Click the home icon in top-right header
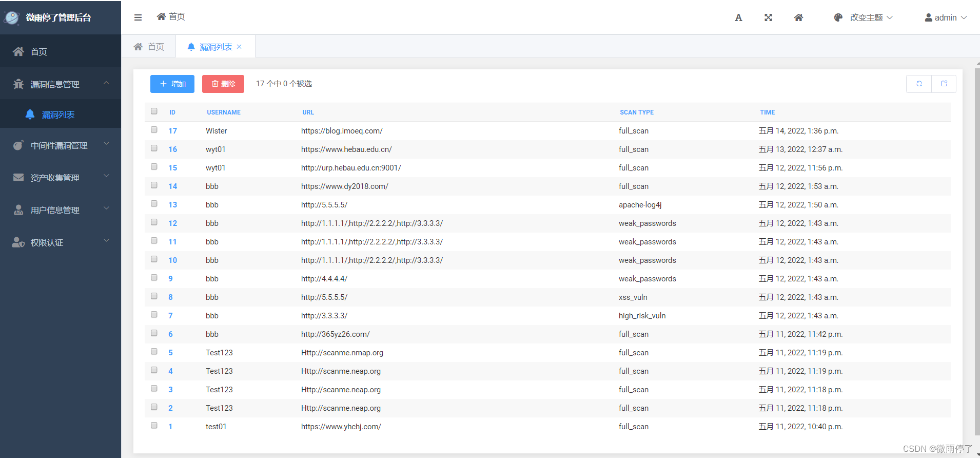980x458 pixels. point(798,17)
